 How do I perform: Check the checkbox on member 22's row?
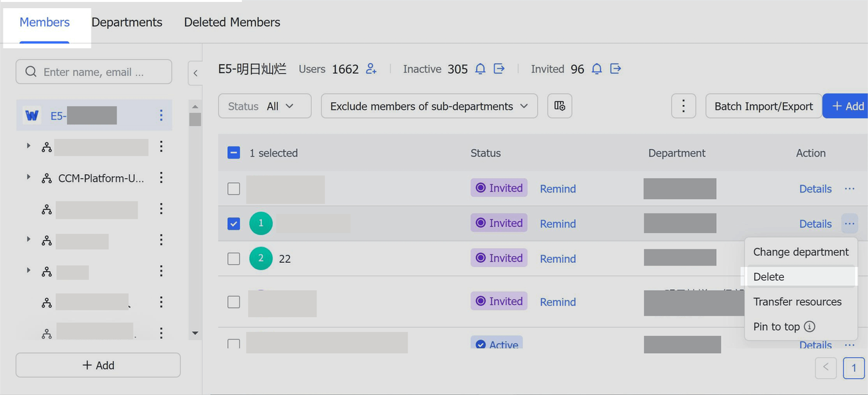[233, 258]
